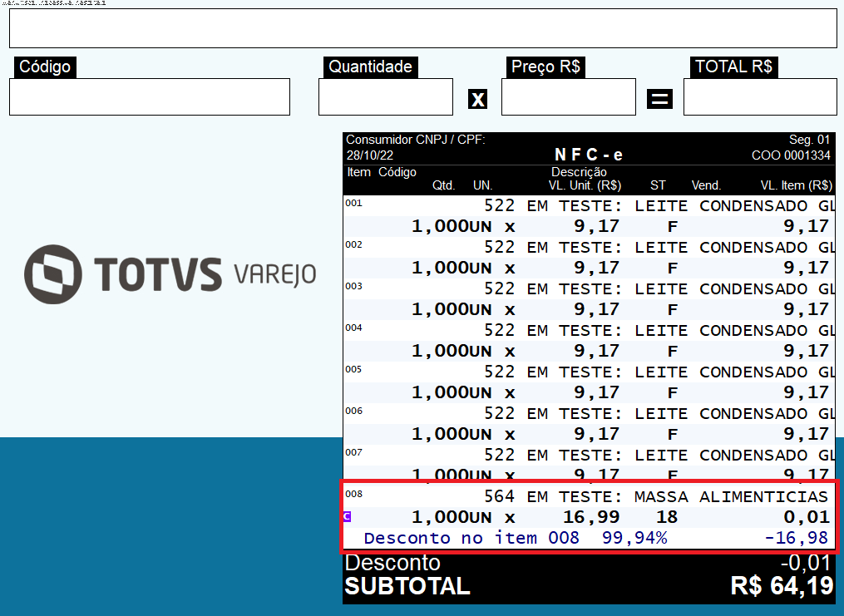Viewport: 844px width, 616px height.
Task: Click the COO 0001334 number
Action: click(x=792, y=155)
